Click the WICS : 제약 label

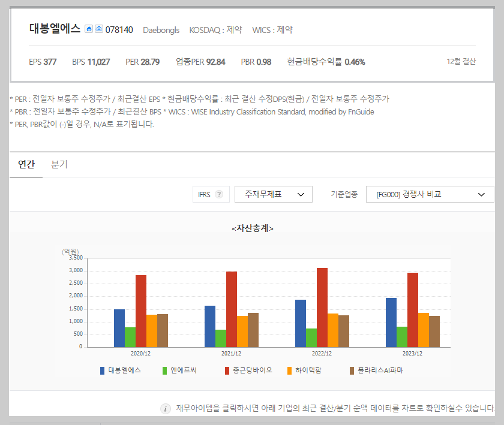[272, 30]
